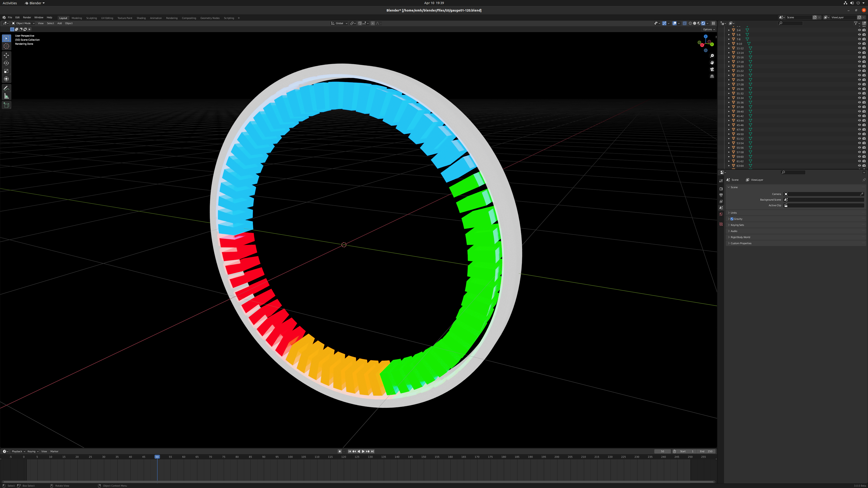Switch orthographic/perspective grid icon
This screenshot has width=868, height=488.
click(712, 76)
